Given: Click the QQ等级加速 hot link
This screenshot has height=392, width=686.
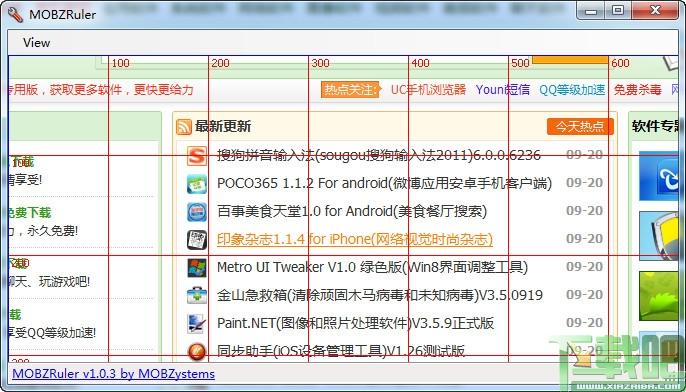Looking at the screenshot, I should tap(572, 90).
